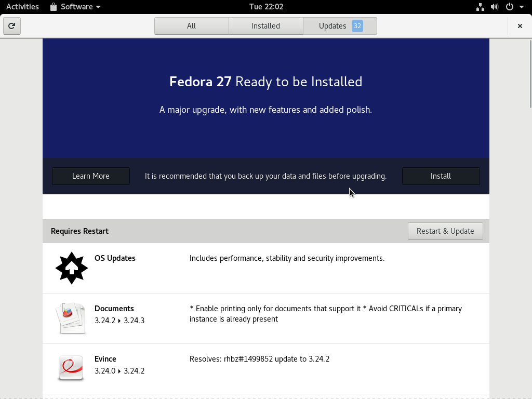This screenshot has height=399, width=532.
Task: Switch to the All tab
Action: click(x=191, y=26)
